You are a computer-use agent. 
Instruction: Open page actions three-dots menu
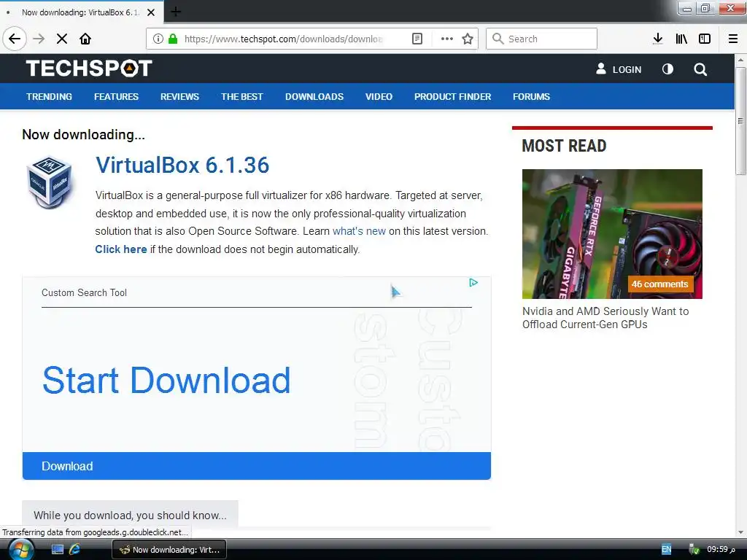[x=447, y=39]
